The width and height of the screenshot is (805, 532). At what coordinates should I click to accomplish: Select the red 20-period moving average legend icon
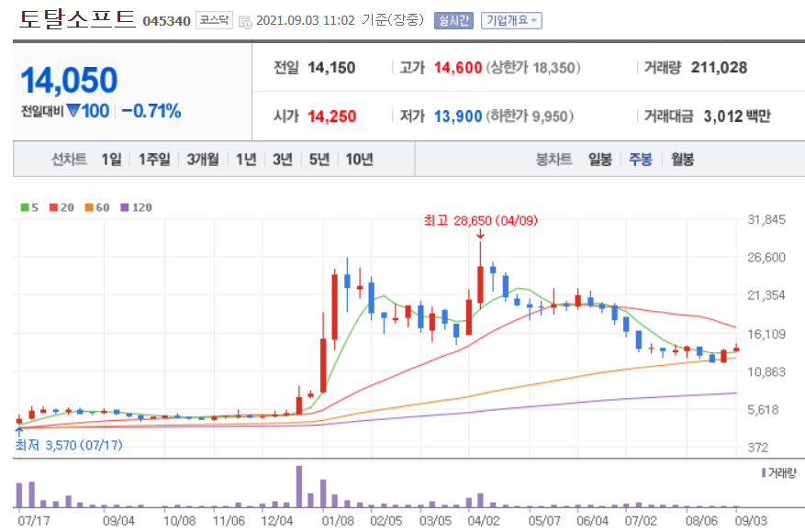[x=53, y=207]
